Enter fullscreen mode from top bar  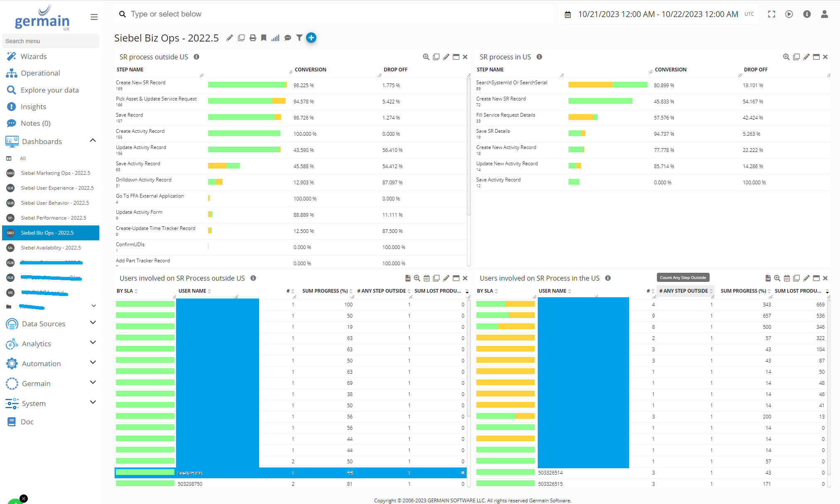[771, 14]
